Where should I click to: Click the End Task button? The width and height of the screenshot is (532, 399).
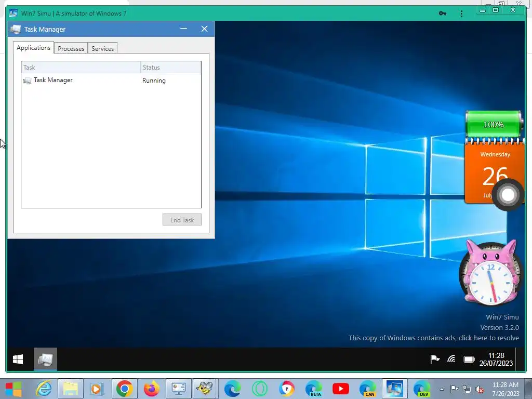point(182,220)
